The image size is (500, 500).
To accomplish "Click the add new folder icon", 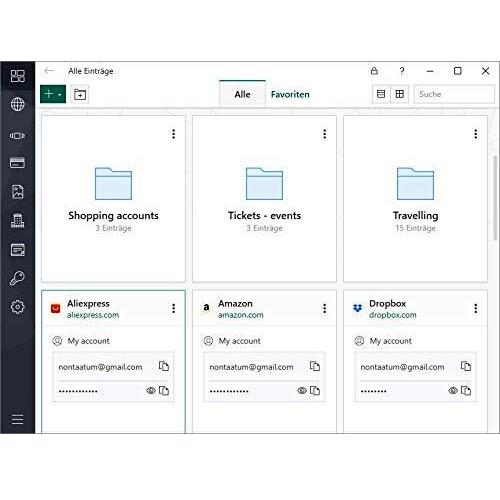I will click(x=80, y=94).
